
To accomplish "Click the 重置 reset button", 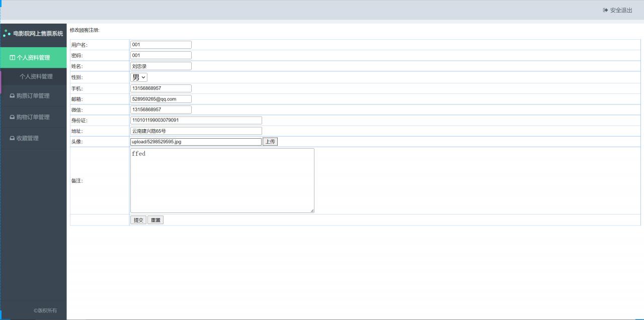I will [155, 220].
